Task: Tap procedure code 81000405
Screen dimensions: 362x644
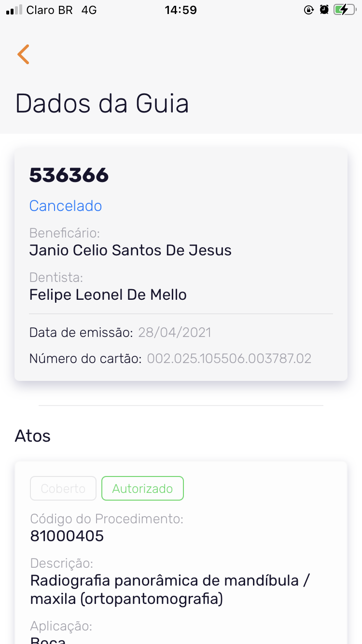Action: (x=67, y=536)
